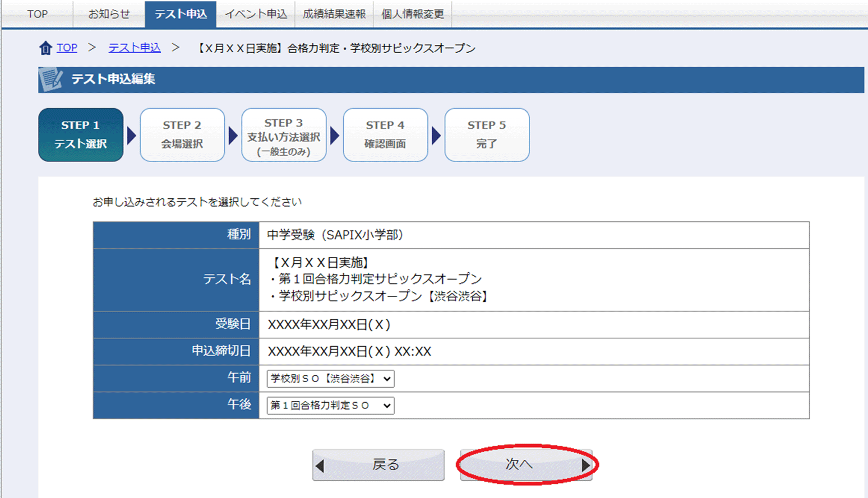Click the 午後 row label

(x=239, y=404)
